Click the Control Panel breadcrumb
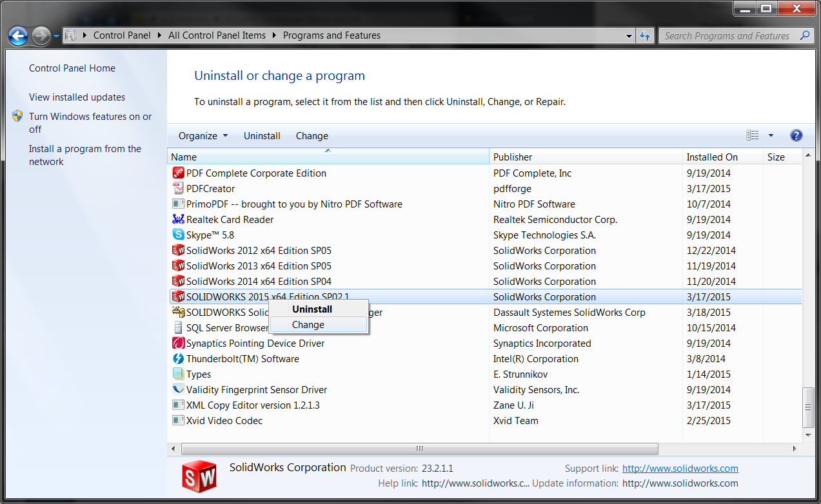The height and width of the screenshot is (504, 821). pos(122,35)
